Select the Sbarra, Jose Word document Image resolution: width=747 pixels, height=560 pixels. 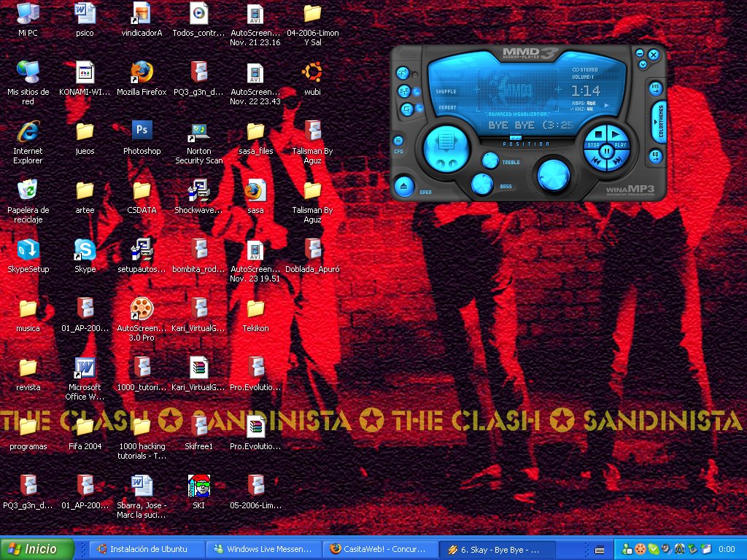click(142, 497)
